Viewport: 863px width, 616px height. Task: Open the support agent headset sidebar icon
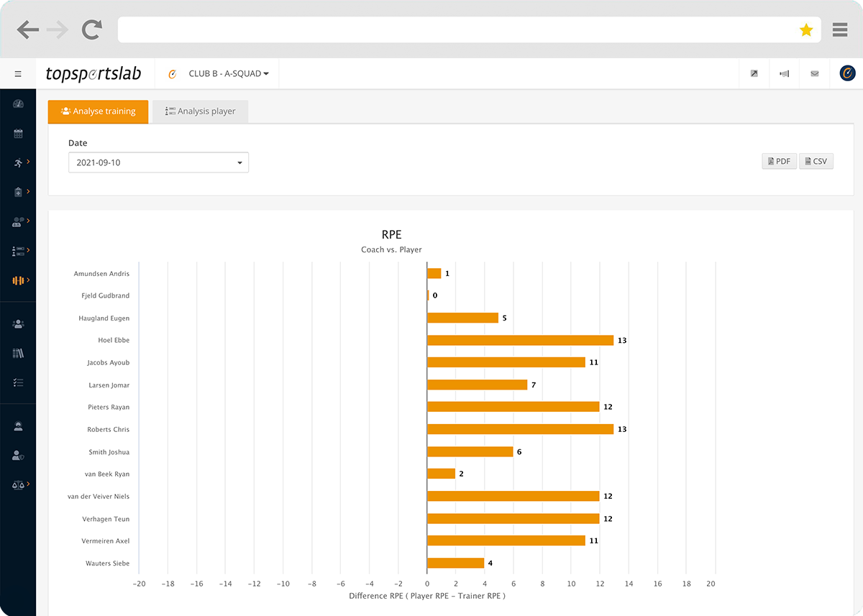click(18, 426)
